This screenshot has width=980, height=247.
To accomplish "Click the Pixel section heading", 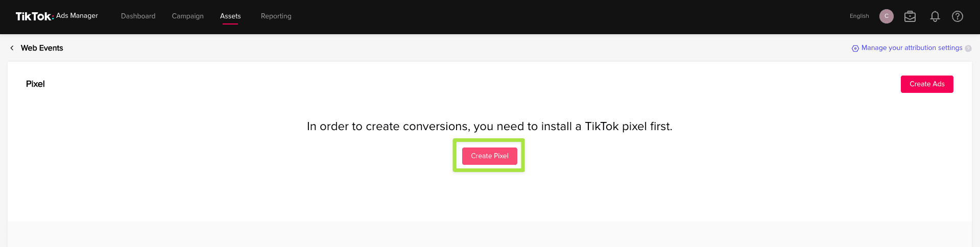I will (35, 84).
